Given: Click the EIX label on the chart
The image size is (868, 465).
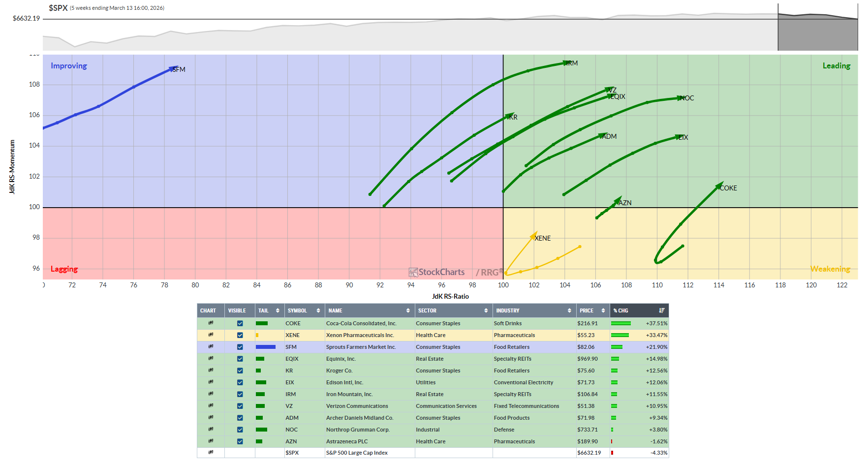Looking at the screenshot, I should tap(683, 137).
